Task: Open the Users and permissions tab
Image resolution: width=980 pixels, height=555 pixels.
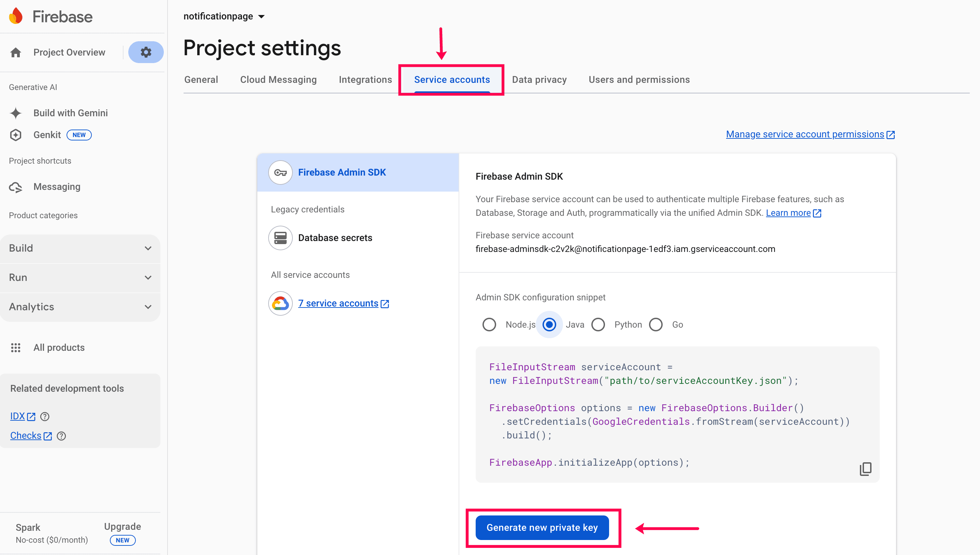Action: coord(639,80)
